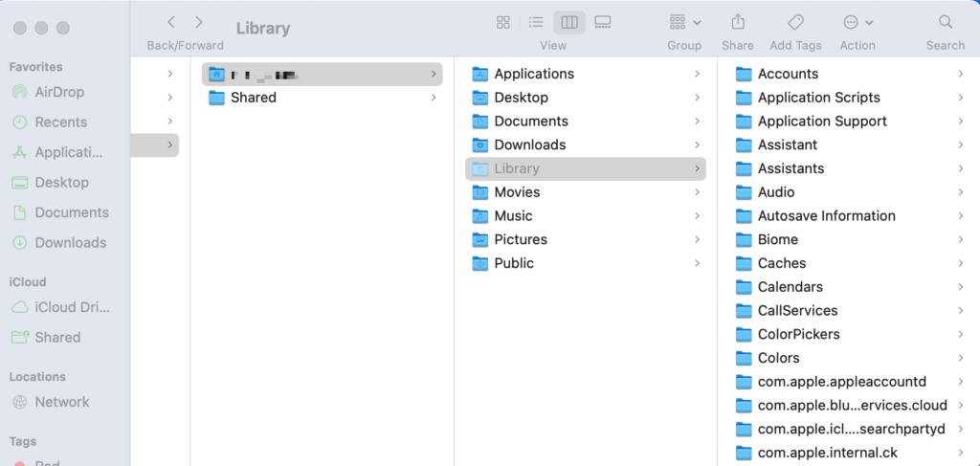
Task: Select the Downloads folder in column
Action: tap(529, 144)
